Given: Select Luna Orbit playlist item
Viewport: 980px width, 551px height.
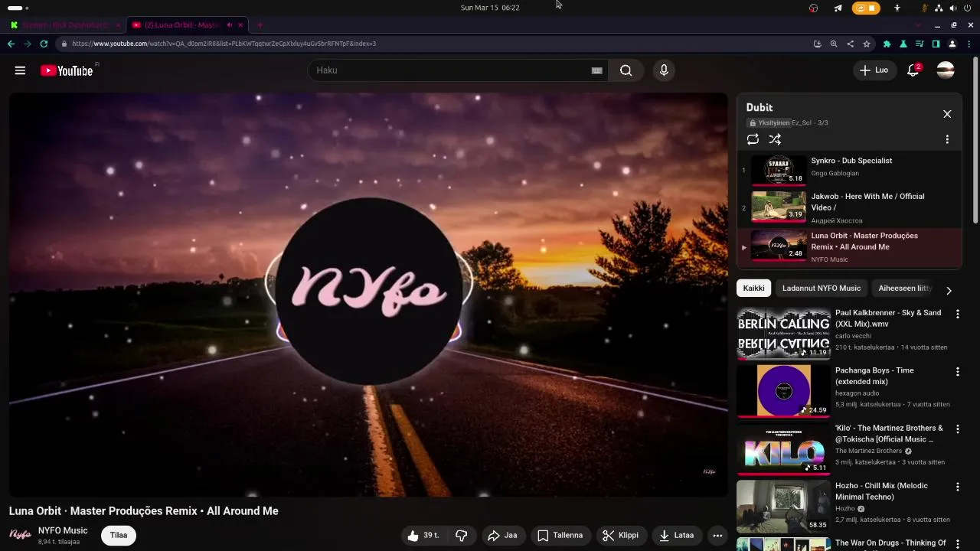Looking at the screenshot, I should [x=850, y=247].
